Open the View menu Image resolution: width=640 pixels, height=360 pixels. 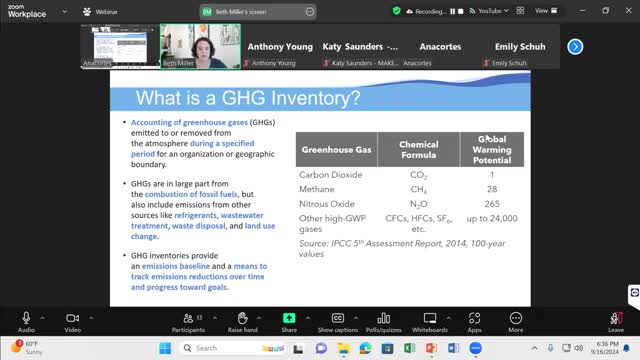pos(546,11)
